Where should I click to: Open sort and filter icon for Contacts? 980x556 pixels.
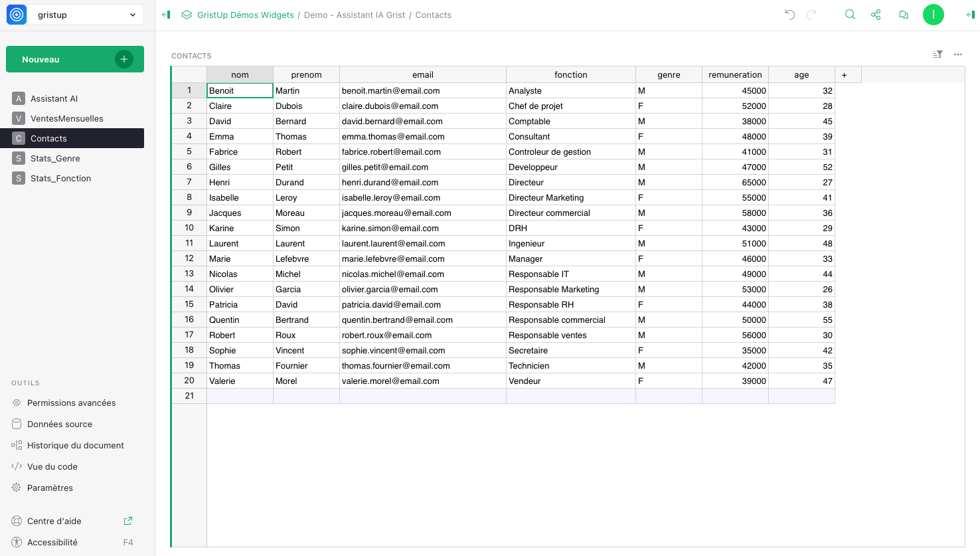pyautogui.click(x=938, y=54)
